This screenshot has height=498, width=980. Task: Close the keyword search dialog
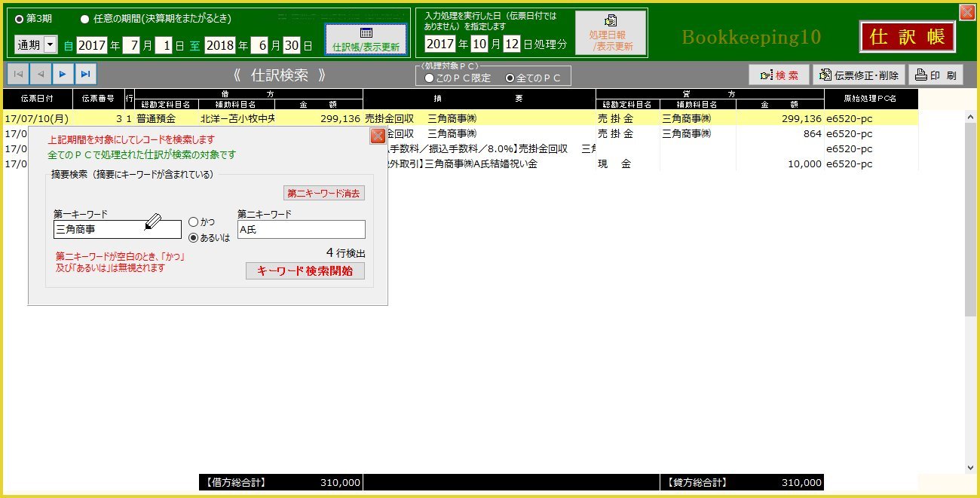tap(378, 136)
